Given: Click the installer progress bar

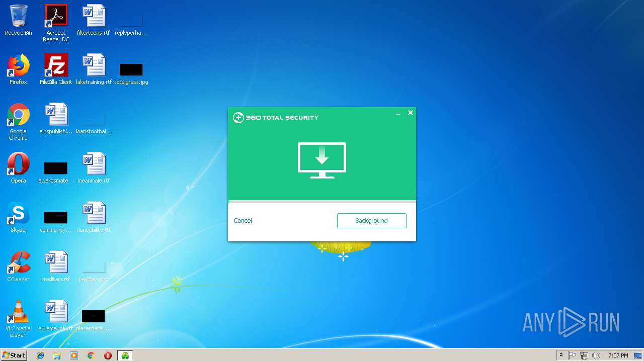Looking at the screenshot, I should tap(322, 202).
